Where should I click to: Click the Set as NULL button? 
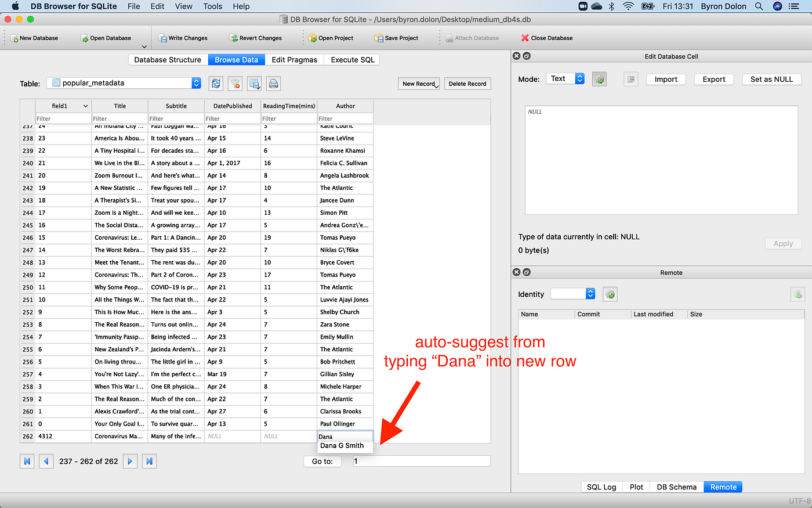[771, 80]
